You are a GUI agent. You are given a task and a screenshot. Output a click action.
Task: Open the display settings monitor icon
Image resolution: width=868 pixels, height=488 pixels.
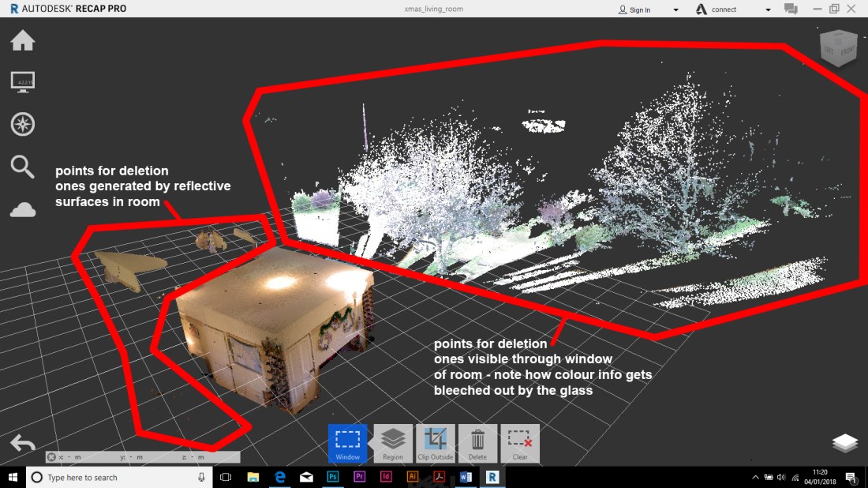tap(22, 81)
